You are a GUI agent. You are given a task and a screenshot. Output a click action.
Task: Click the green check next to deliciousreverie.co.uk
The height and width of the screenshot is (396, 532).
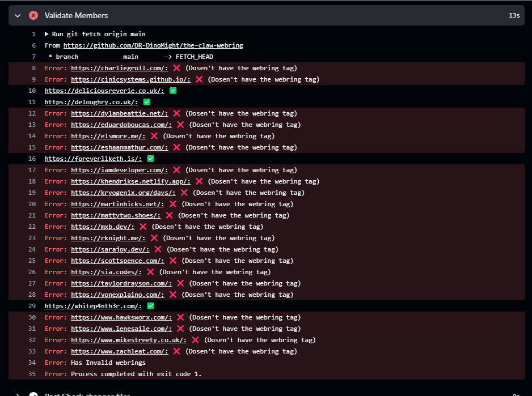(173, 91)
